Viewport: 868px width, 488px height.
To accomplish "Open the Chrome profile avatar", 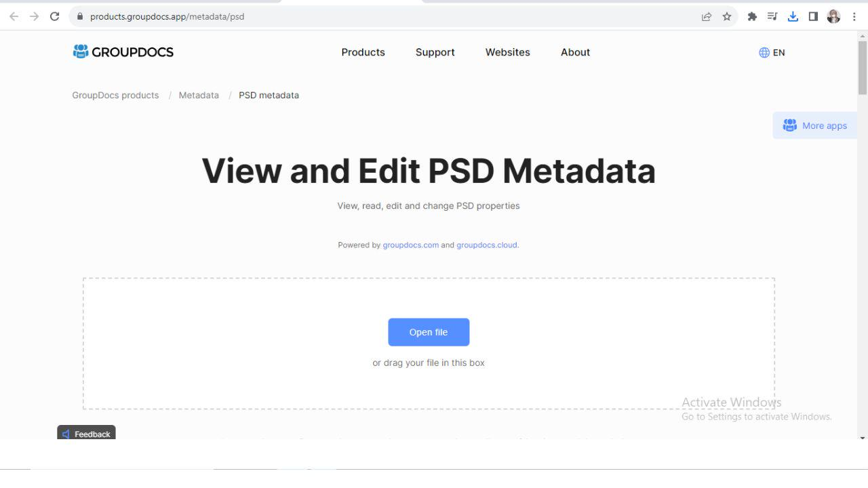I will tap(833, 16).
